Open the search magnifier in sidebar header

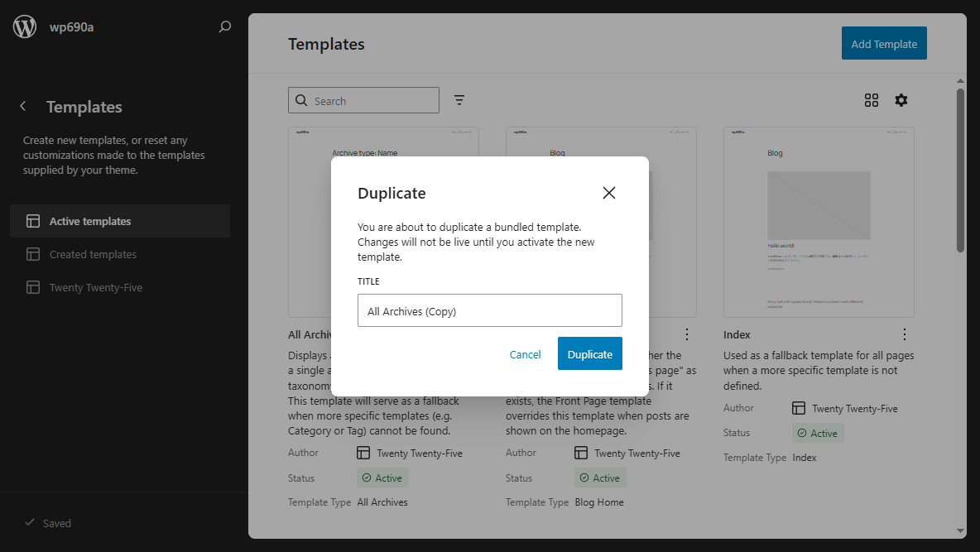(224, 26)
